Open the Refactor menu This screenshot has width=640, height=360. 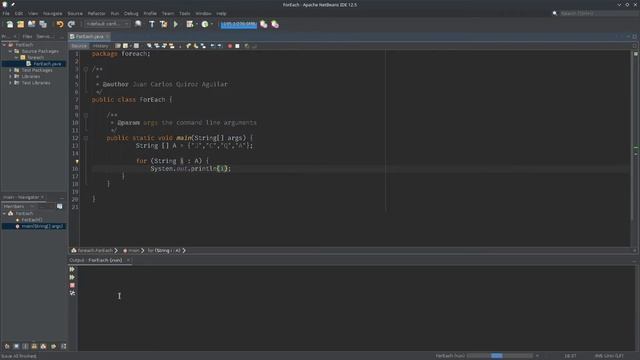[x=96, y=13]
